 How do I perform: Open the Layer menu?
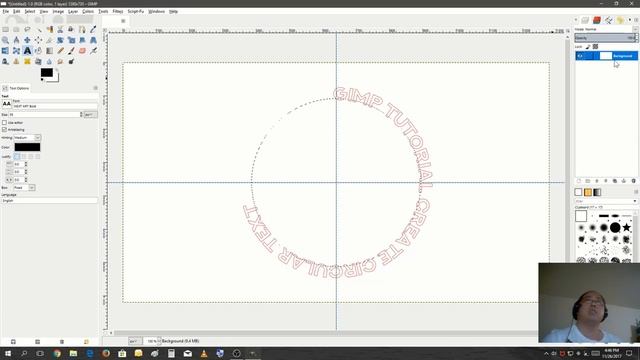[73, 11]
